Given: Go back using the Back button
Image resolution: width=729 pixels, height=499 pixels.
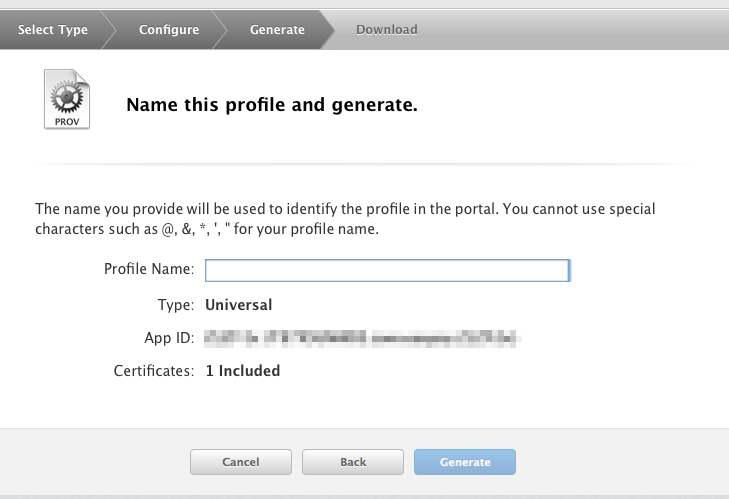Looking at the screenshot, I should pos(353,462).
